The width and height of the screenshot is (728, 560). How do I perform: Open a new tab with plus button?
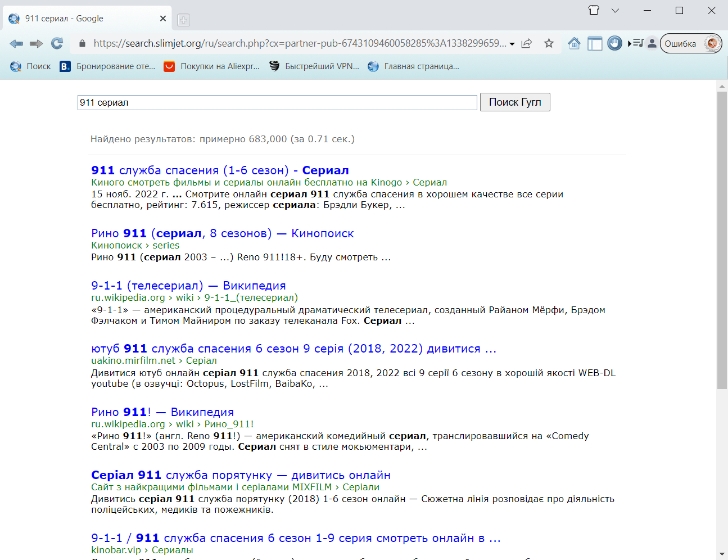click(183, 20)
